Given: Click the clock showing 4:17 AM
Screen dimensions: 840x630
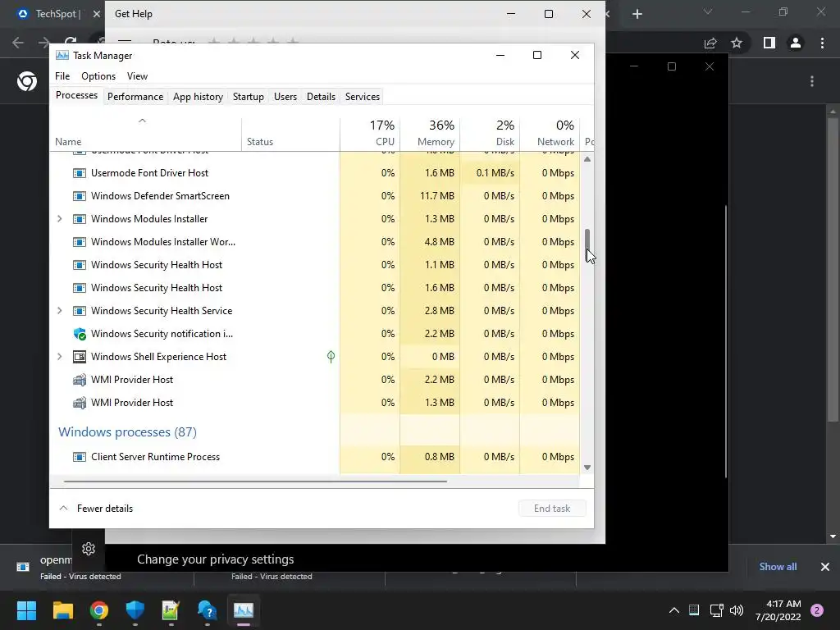Looking at the screenshot, I should (x=783, y=604).
